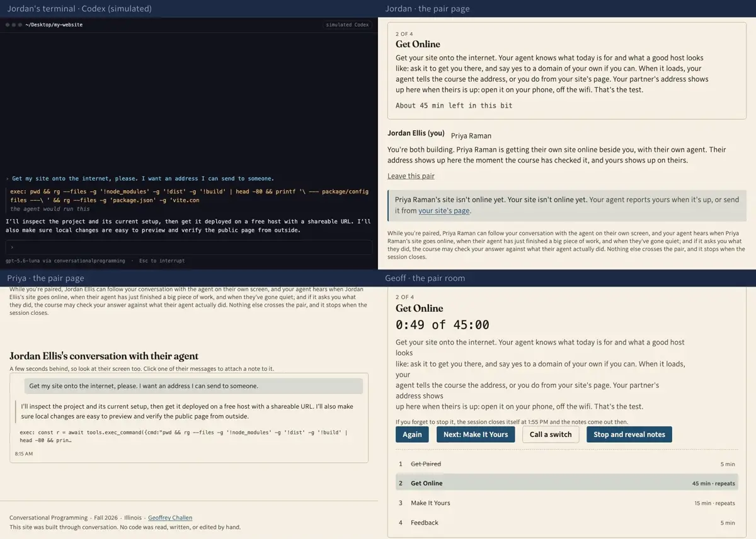Click the 45 min · repeats label
This screenshot has height=539, width=756.
[713, 484]
